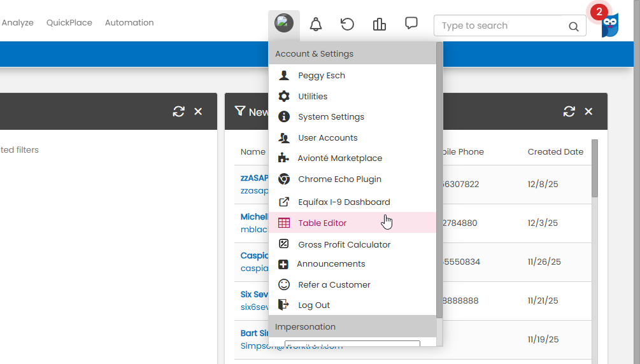Click the 12/8/25 date cell

point(543,184)
